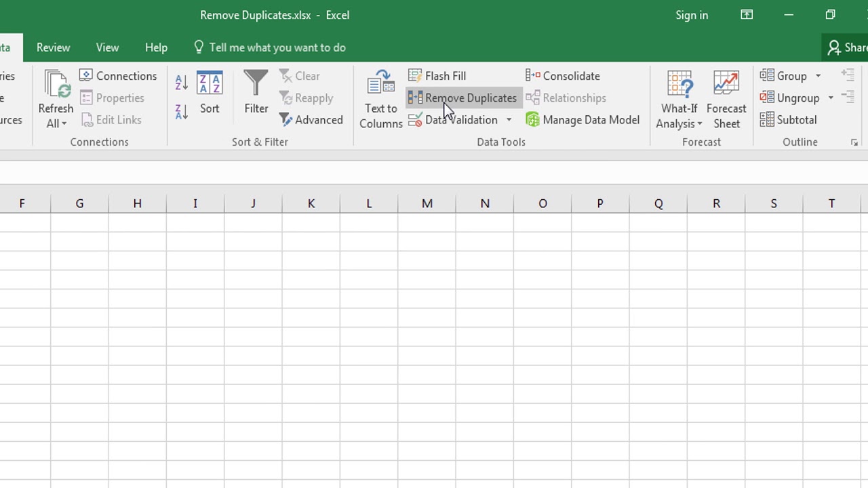Image resolution: width=868 pixels, height=488 pixels.
Task: Click Clear in Sort & Filter
Action: click(x=299, y=76)
